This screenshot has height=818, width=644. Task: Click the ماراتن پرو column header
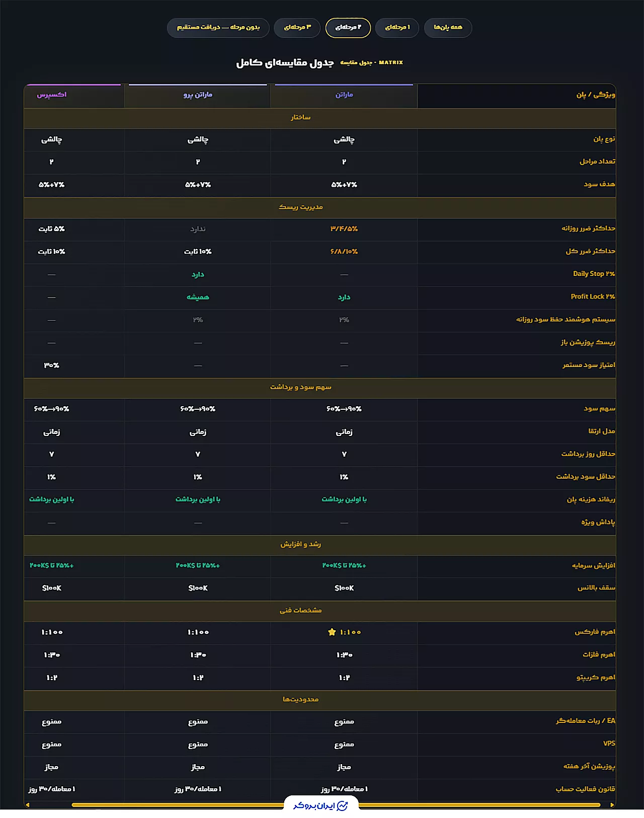tap(198, 95)
